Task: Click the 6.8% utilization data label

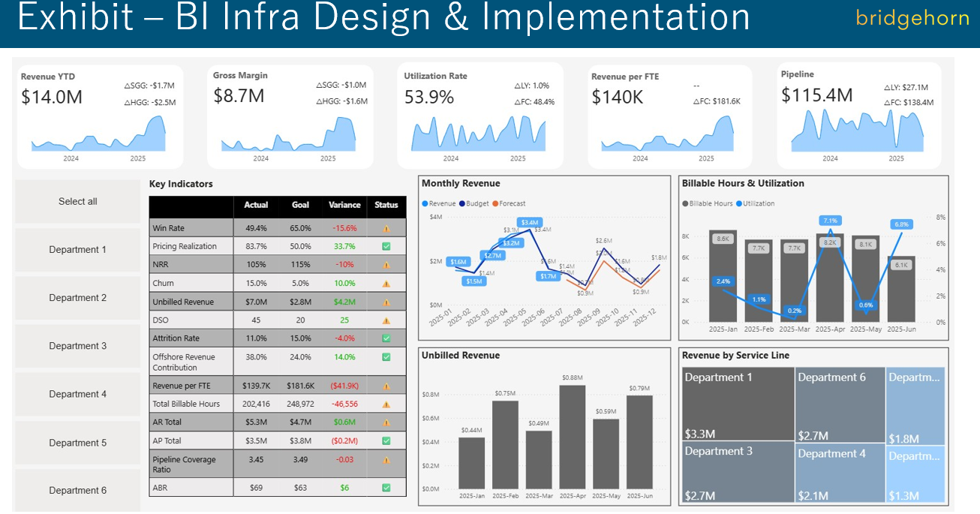Action: point(901,224)
